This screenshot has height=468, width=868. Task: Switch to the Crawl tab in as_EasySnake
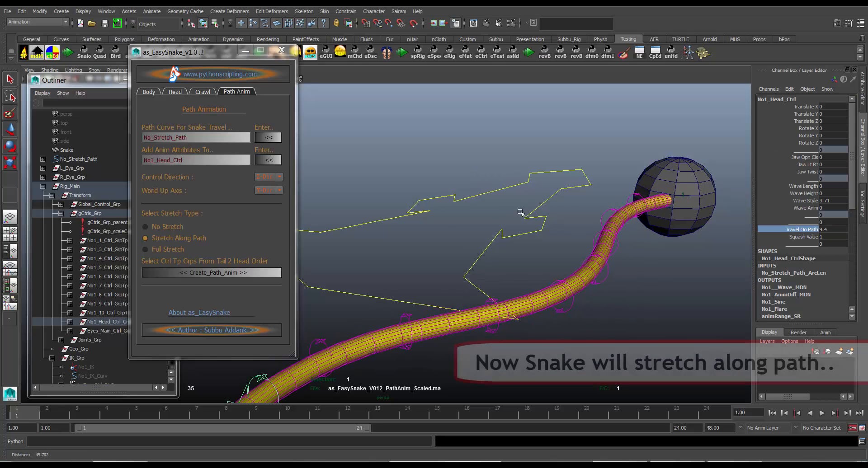click(x=202, y=92)
